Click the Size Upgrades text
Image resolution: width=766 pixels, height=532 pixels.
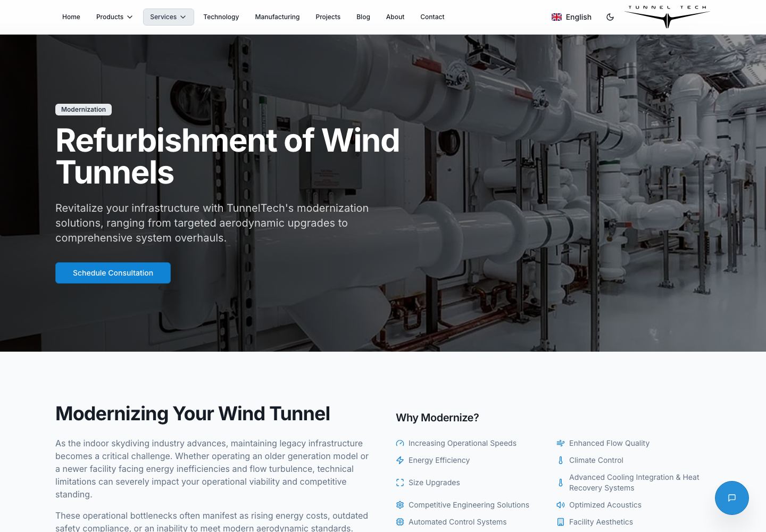click(434, 483)
